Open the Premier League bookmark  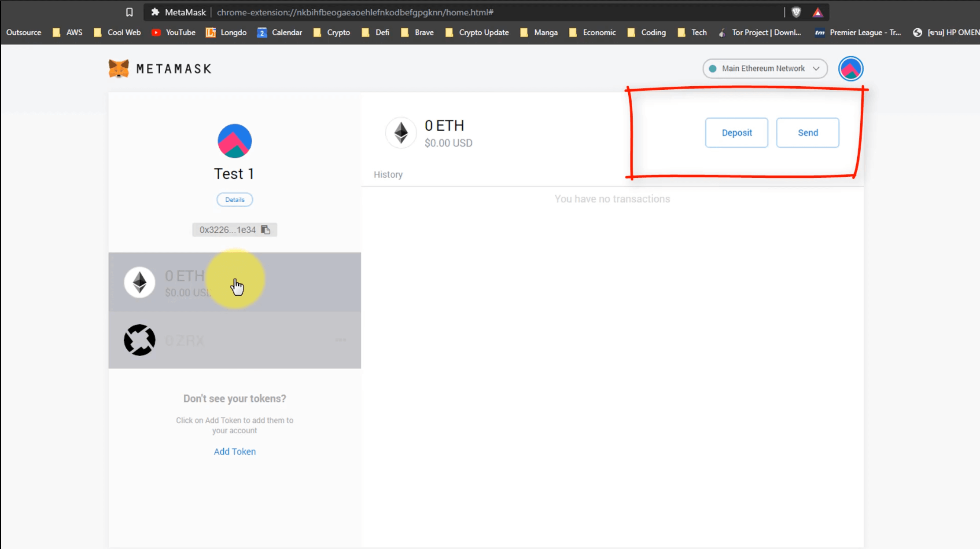[x=858, y=33]
